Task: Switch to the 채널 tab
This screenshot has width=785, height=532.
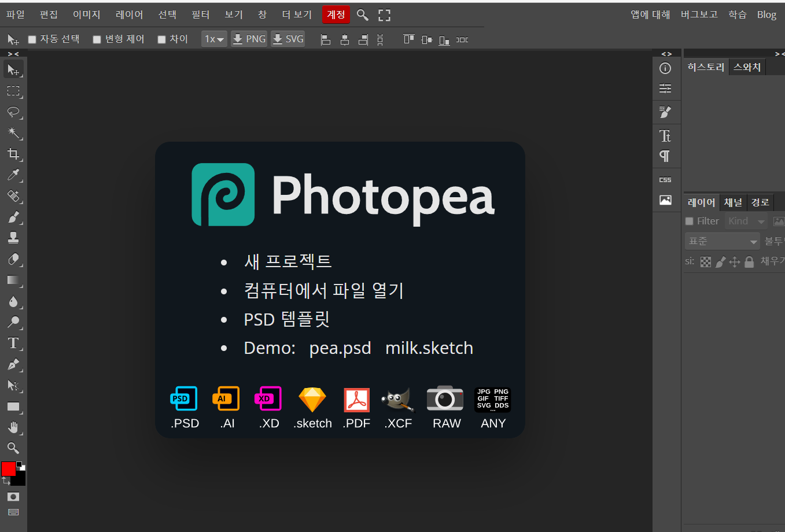Action: (x=733, y=202)
